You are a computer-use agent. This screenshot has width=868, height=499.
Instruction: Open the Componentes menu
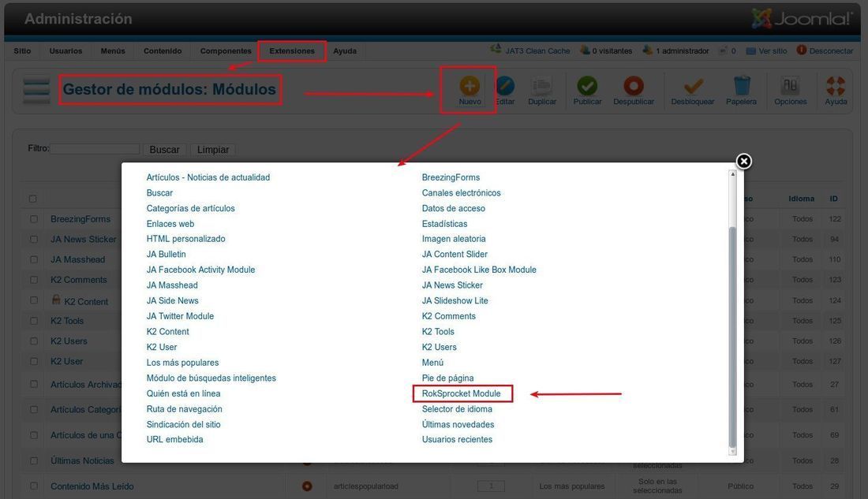226,51
